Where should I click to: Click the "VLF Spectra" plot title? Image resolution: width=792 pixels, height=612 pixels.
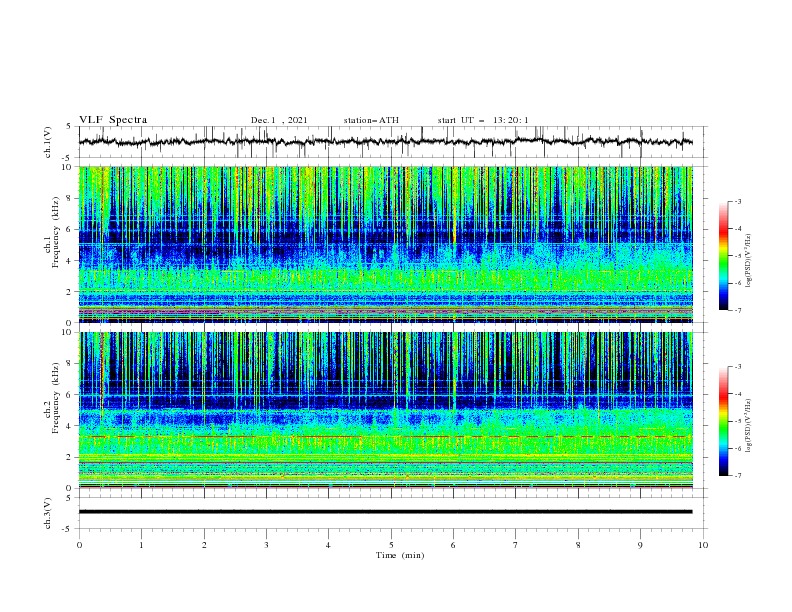[x=113, y=120]
